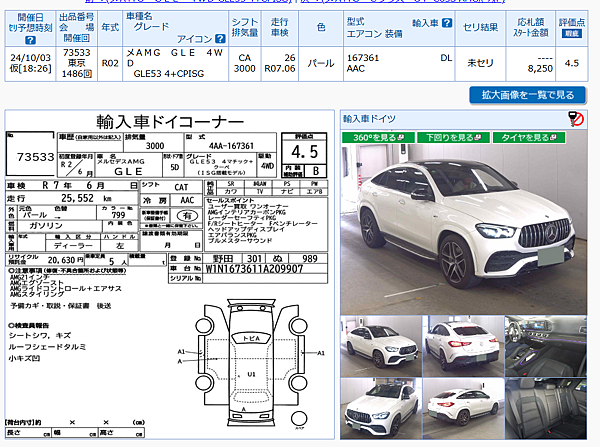
Task: Open the rear-right exterior thumbnail
Action: point(463,408)
